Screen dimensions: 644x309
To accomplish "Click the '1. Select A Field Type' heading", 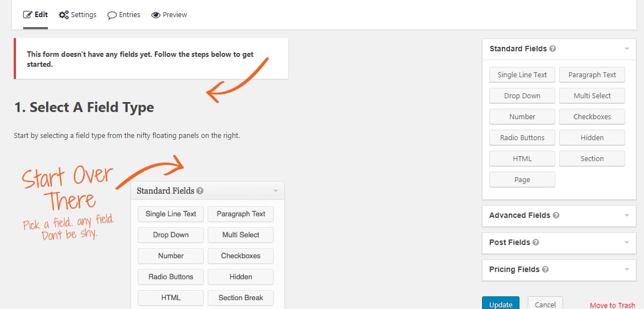I will tap(84, 108).
